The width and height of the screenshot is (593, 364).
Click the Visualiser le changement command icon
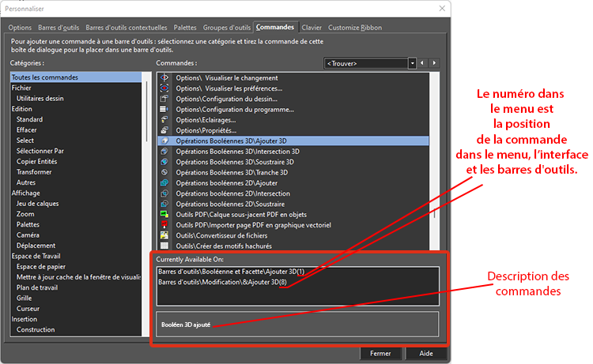tap(164, 78)
